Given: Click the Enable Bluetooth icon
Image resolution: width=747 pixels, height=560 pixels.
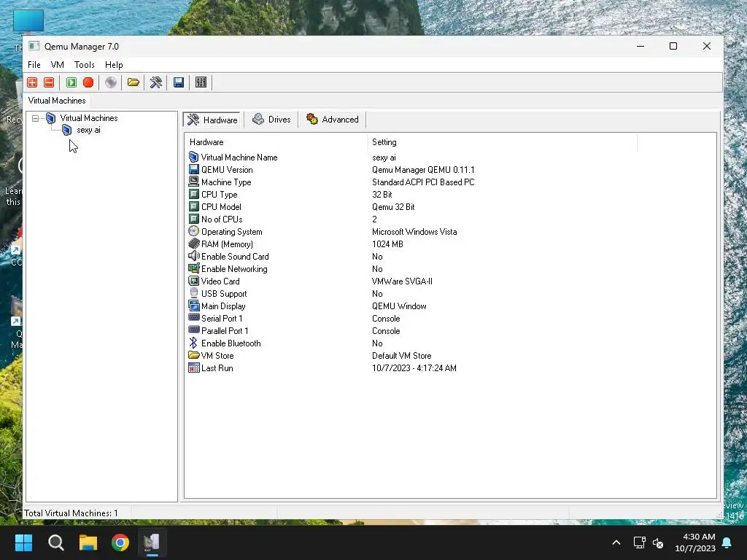Looking at the screenshot, I should pyautogui.click(x=193, y=343).
